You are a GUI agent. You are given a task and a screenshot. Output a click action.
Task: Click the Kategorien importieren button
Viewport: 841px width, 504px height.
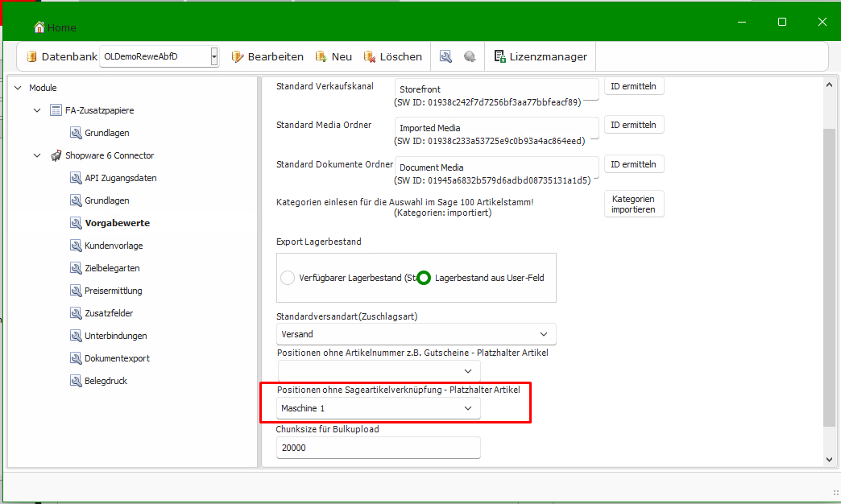633,204
